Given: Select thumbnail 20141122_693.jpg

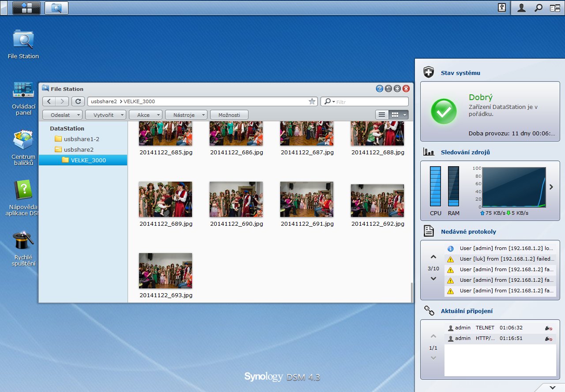Looking at the screenshot, I should 166,271.
